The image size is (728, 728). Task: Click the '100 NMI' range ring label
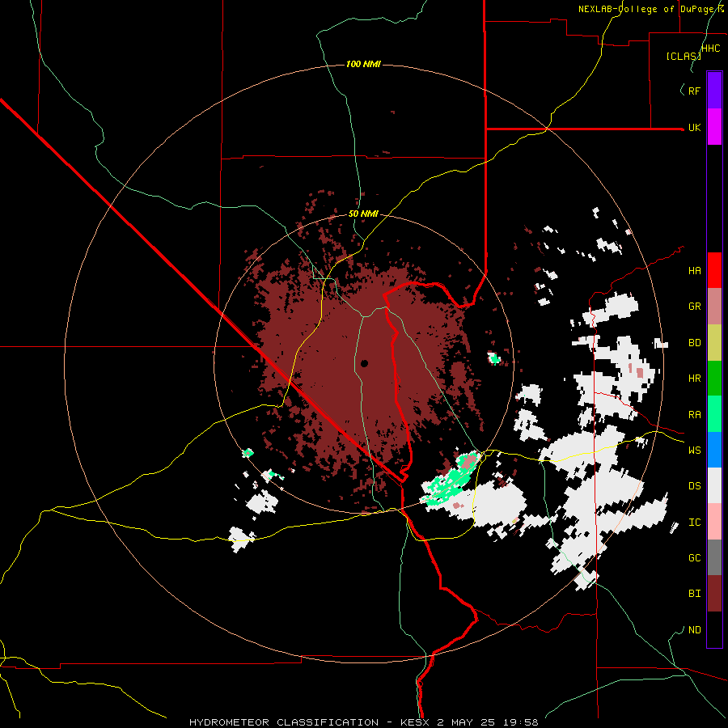[363, 64]
